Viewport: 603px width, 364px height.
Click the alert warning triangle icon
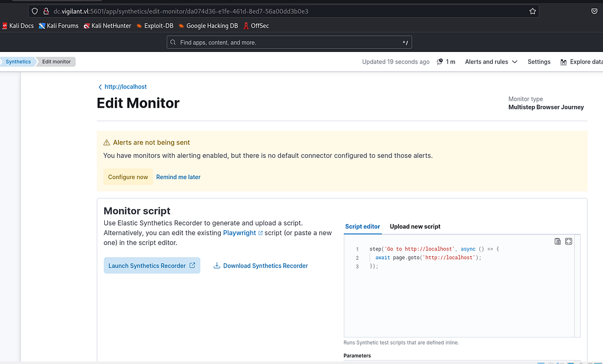click(x=107, y=143)
